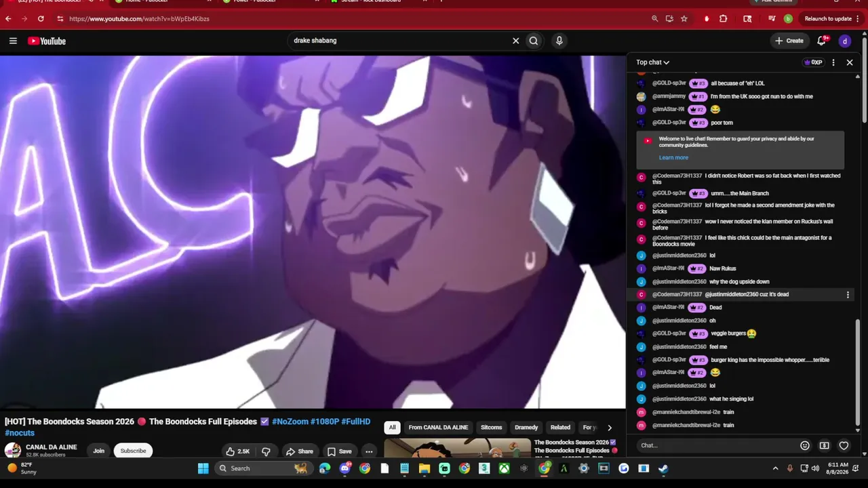
Task: Go back with browser back arrow
Action: tap(8, 19)
